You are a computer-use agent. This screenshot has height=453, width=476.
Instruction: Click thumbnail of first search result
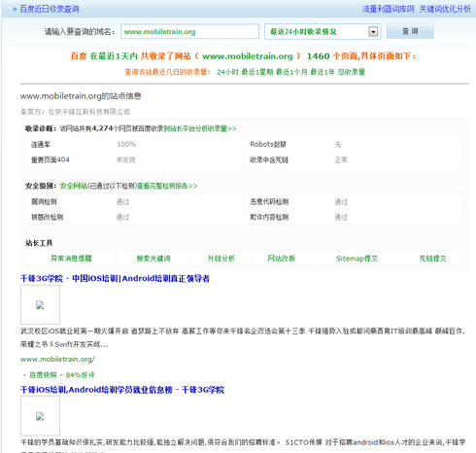click(x=40, y=304)
